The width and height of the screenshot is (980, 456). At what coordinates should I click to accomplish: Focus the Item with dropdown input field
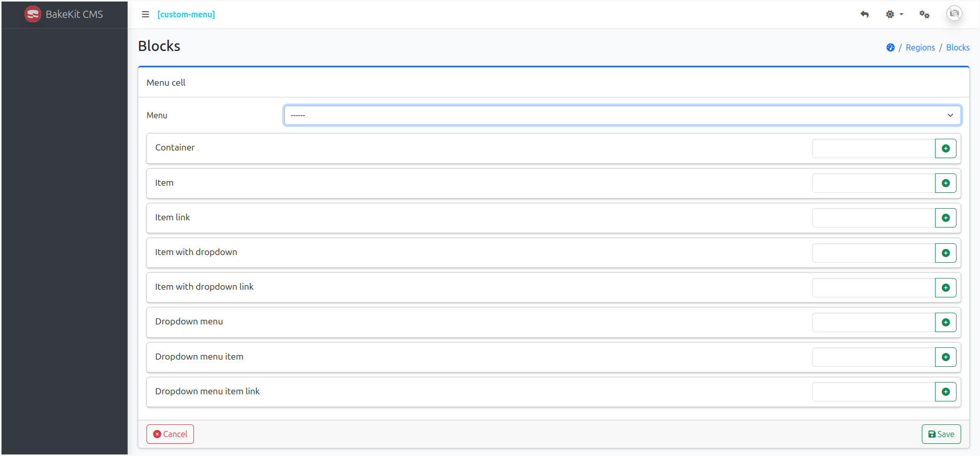(873, 253)
